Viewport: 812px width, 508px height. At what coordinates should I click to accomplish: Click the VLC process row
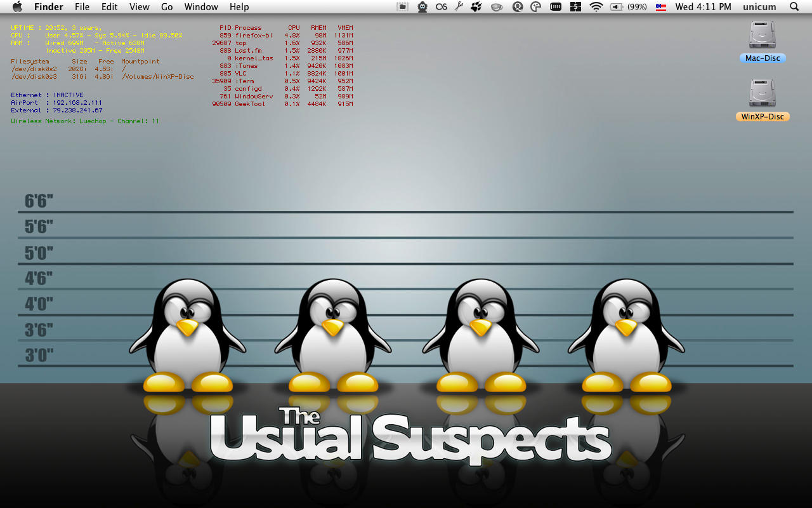click(x=286, y=74)
